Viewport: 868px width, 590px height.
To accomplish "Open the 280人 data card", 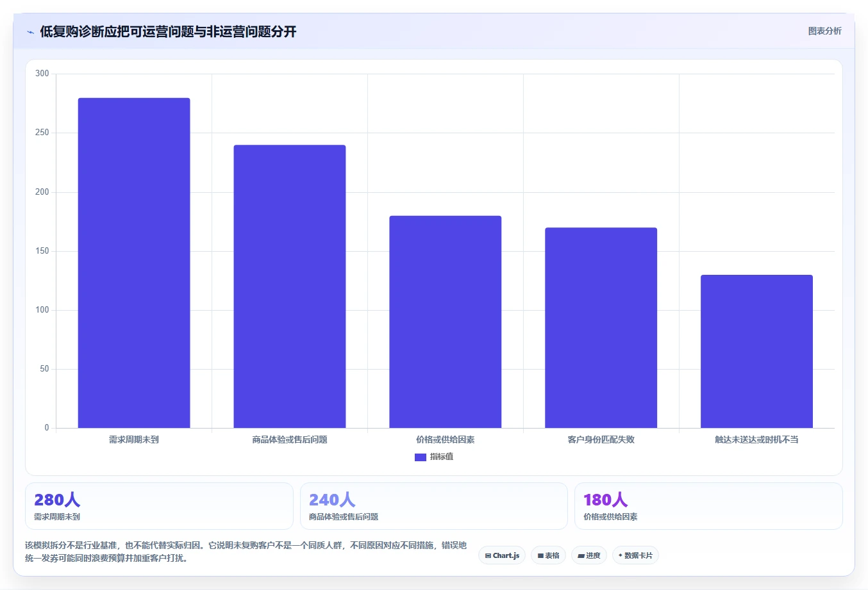I will [159, 506].
